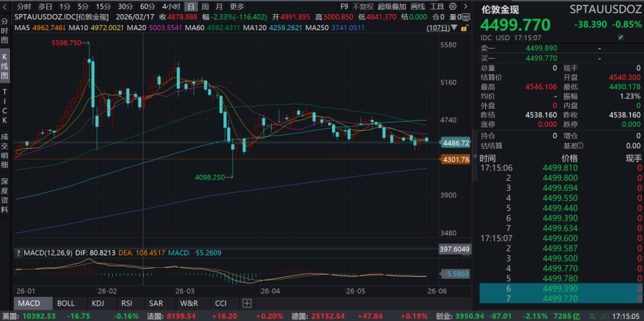
Task: Open 超级叠加 overlay button
Action: pos(392,6)
